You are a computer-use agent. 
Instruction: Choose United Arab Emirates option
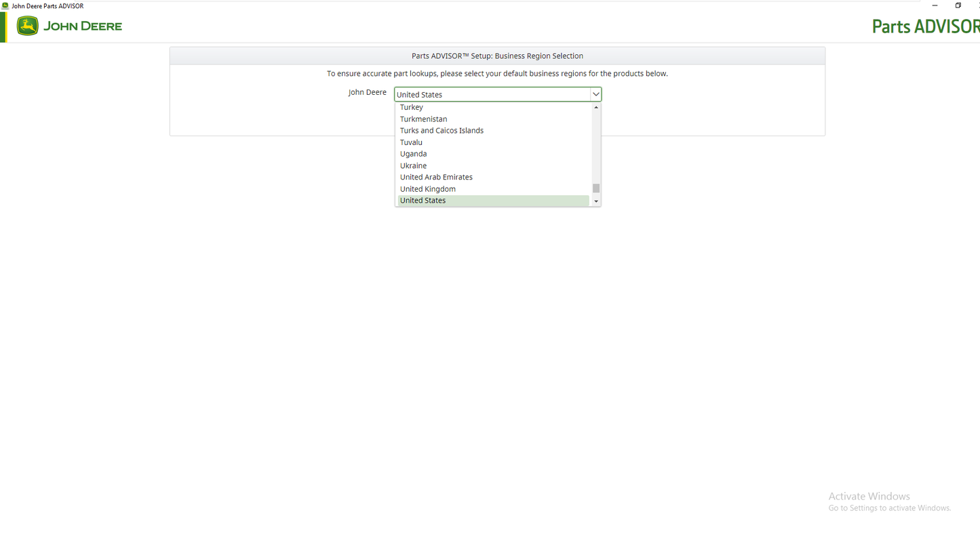[493, 177]
